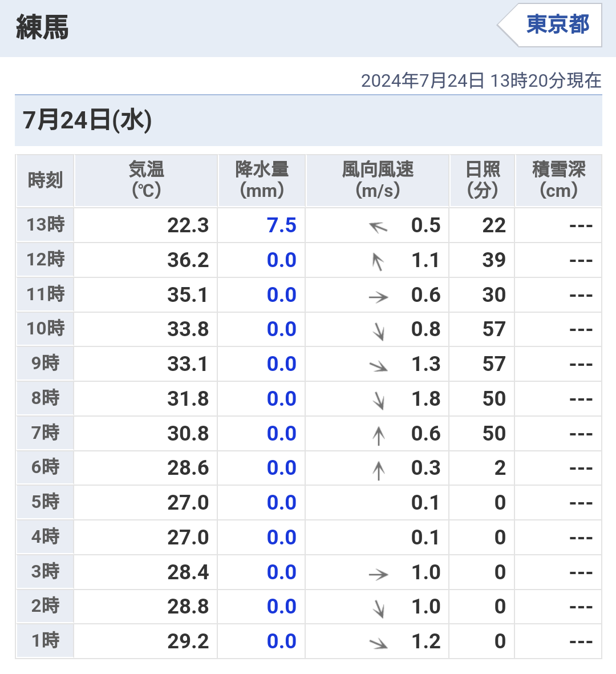Click the temperature value 30.8
Viewport: 616px width, 674px height.
188,433
